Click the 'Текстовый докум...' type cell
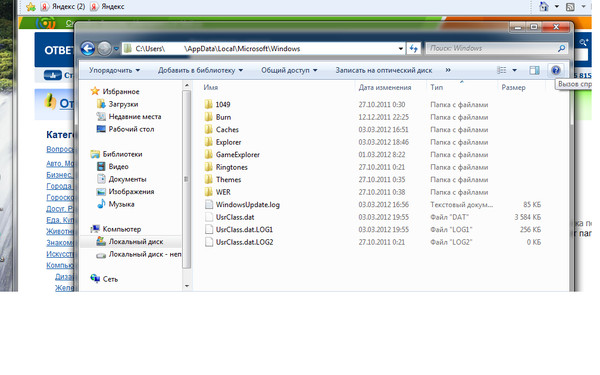This screenshot has height=375, width=600. click(x=461, y=205)
